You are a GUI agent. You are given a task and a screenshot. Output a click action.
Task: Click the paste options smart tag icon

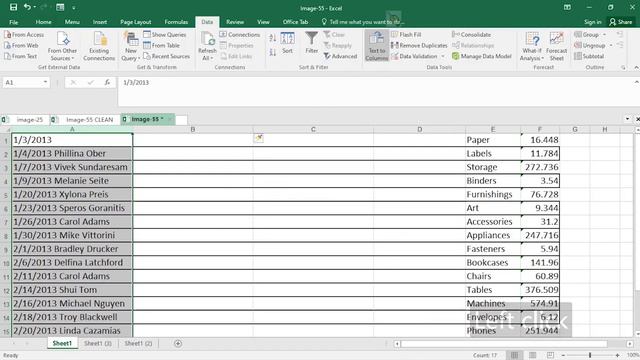click(259, 138)
